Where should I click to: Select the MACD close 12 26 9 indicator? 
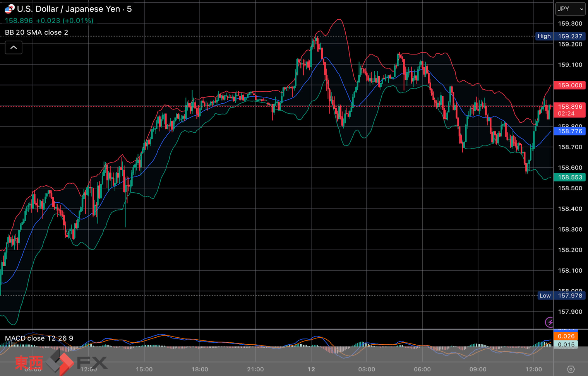click(x=39, y=338)
